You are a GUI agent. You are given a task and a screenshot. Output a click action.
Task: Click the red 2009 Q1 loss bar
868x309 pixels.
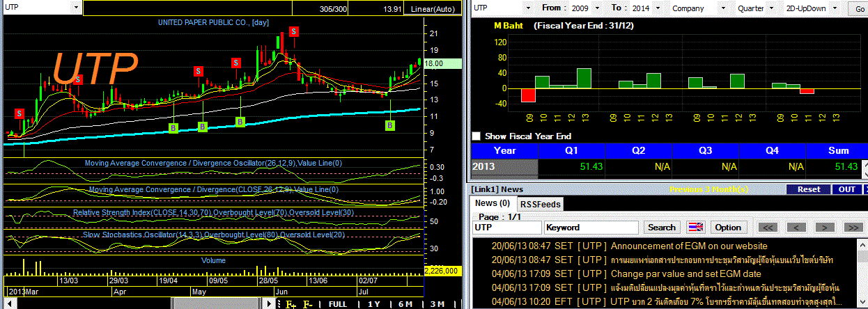528,95
